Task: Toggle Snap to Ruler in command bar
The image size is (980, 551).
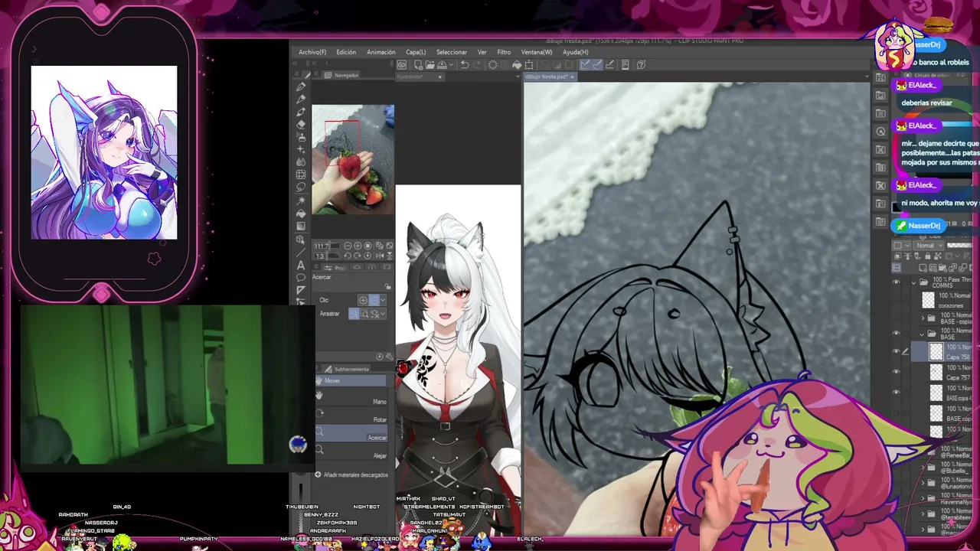Action: [x=586, y=65]
